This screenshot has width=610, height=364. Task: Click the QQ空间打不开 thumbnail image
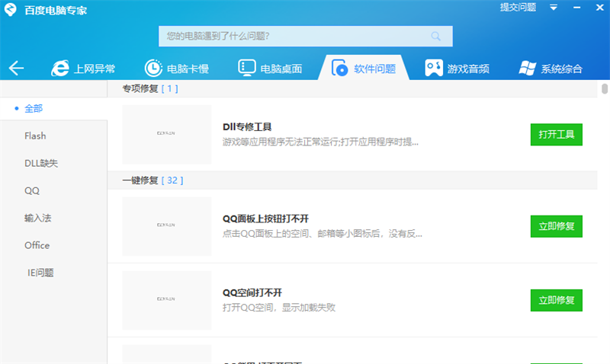167,300
